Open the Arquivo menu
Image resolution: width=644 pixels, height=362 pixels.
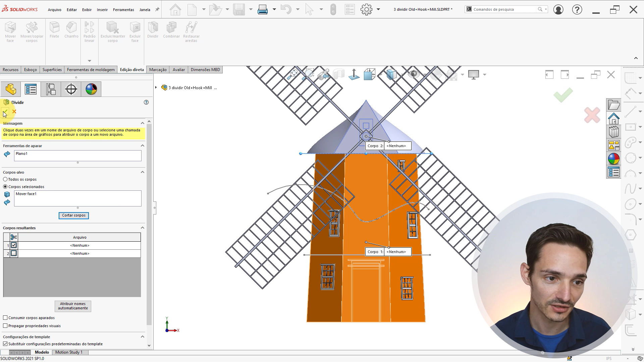55,10
